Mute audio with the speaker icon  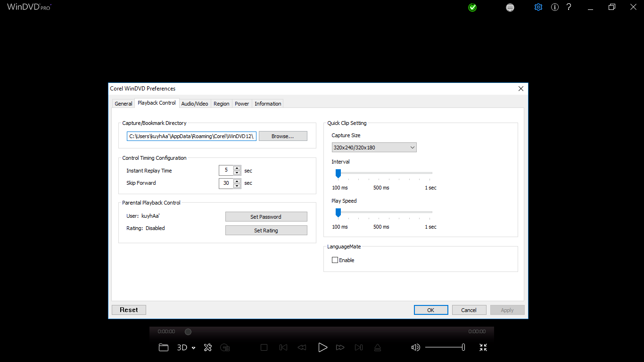pos(415,347)
